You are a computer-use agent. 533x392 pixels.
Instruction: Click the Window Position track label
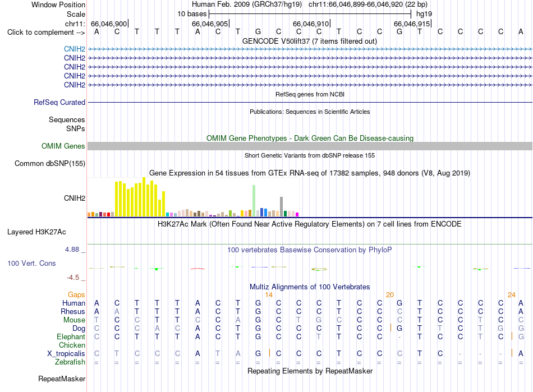pyautogui.click(x=58, y=4)
